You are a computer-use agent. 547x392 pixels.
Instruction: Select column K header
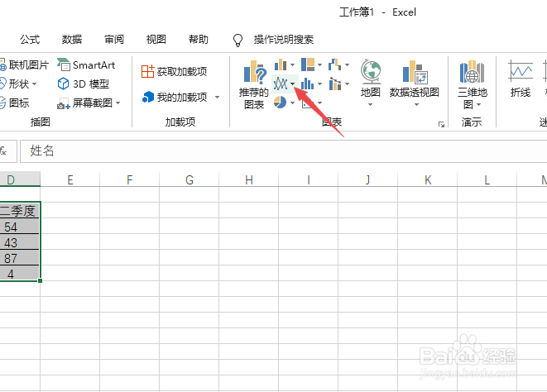[427, 179]
